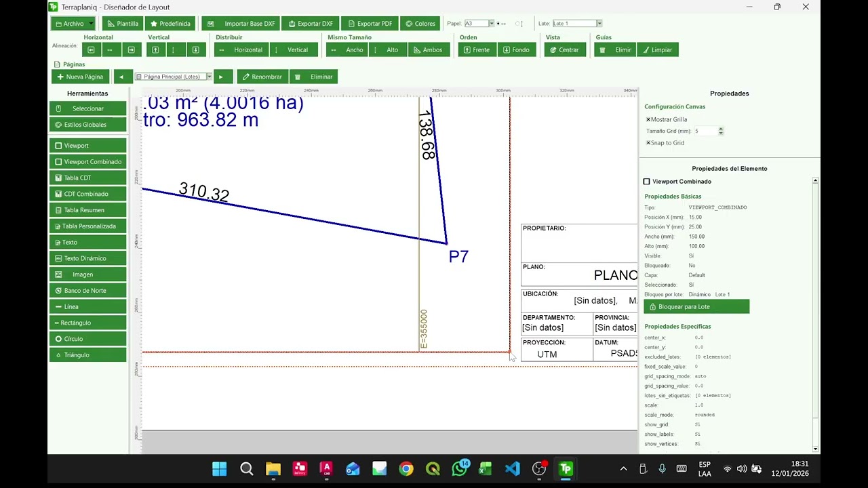Pick the Imagen tool
This screenshot has height=488, width=868.
tap(87, 274)
